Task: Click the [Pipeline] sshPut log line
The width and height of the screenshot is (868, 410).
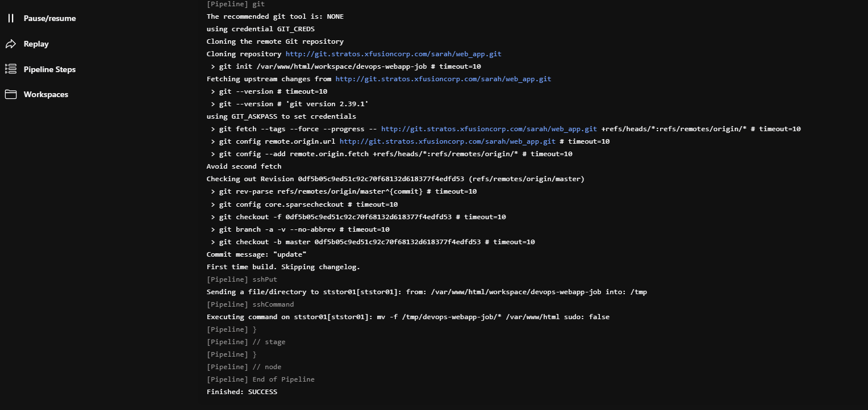Action: tap(242, 279)
